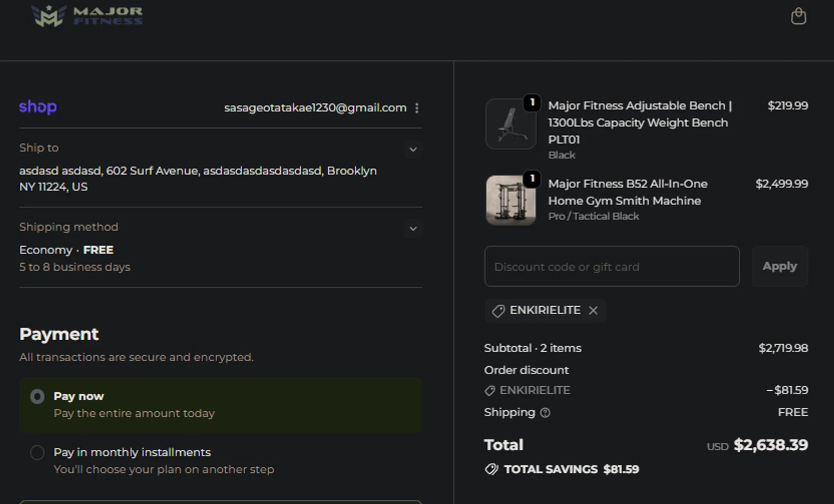Click the TOTAL SAVINGS $81.59 label

tap(571, 470)
